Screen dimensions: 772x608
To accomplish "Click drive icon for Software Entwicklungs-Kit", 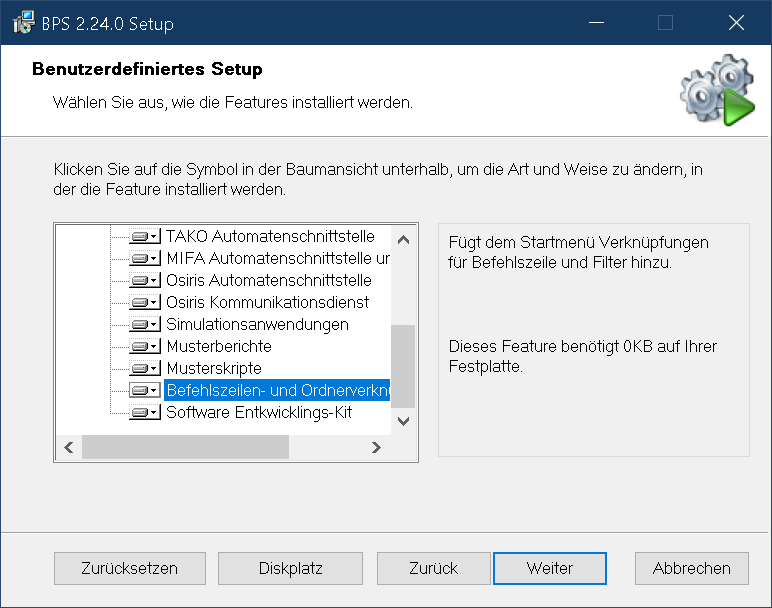I will (145, 413).
